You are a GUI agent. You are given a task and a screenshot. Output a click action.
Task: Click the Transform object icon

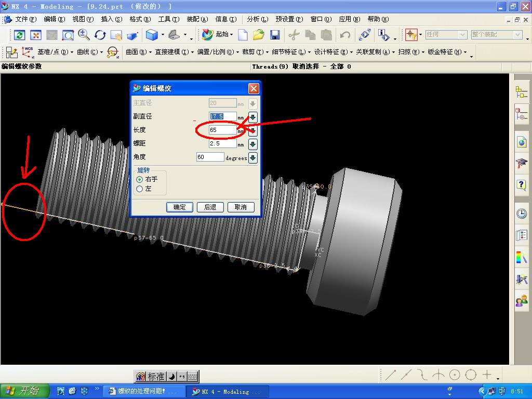click(365, 35)
